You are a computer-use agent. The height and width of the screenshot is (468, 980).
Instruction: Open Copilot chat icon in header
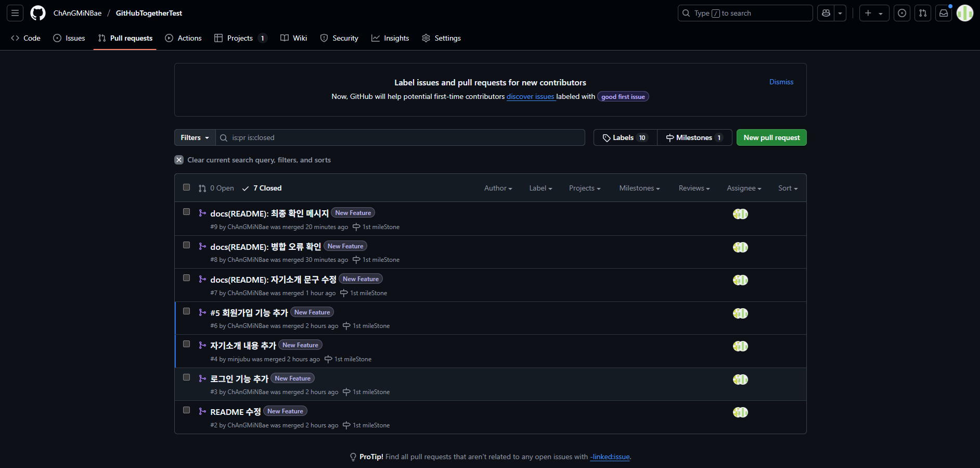(x=826, y=13)
